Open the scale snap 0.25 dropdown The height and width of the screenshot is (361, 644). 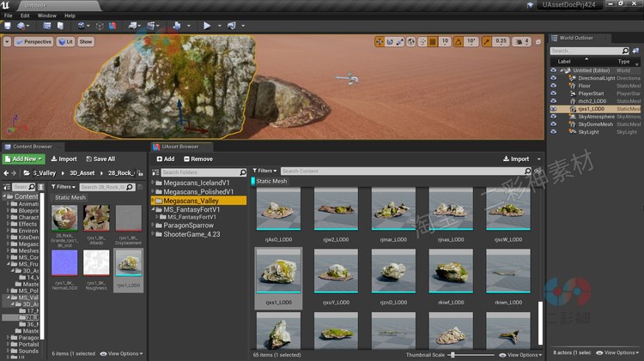501,42
